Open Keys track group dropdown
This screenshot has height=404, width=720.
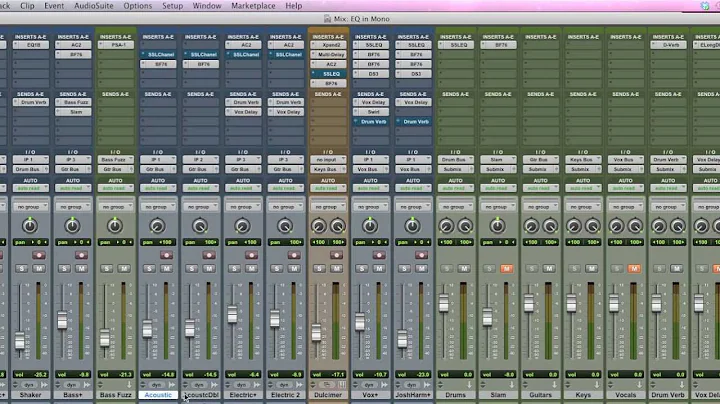tap(583, 207)
